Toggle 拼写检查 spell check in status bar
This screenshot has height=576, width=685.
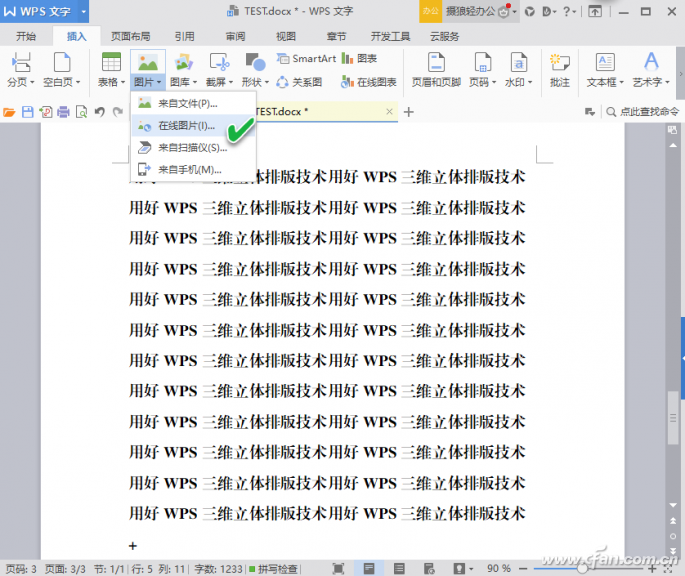[273, 569]
